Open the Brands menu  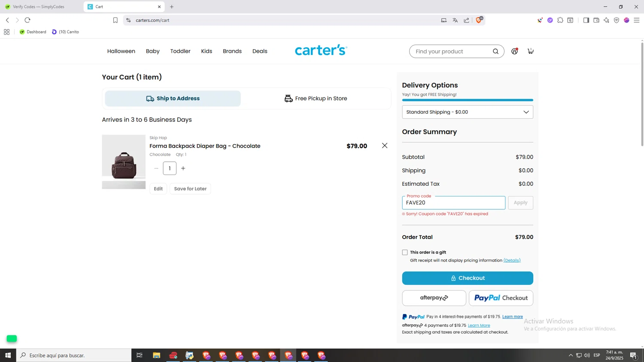[x=232, y=51]
